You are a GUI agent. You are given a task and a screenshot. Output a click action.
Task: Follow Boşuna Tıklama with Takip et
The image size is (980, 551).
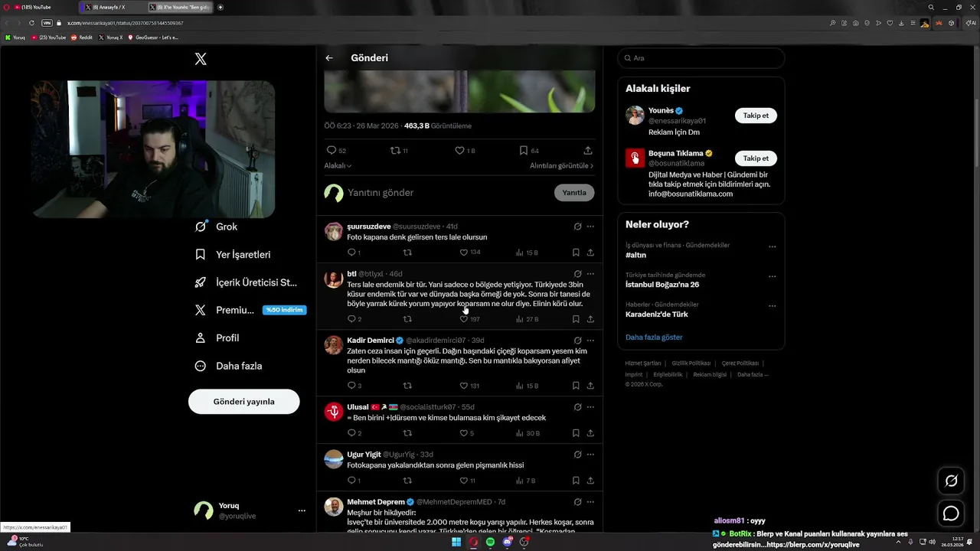pyautogui.click(x=756, y=158)
